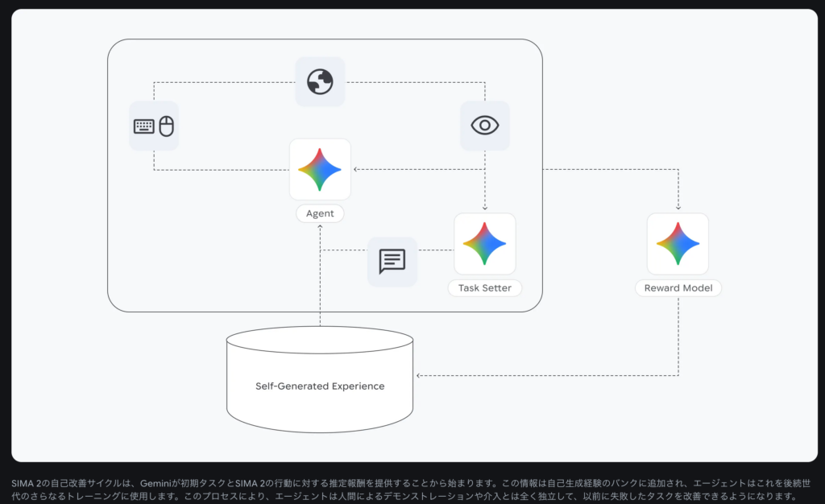This screenshot has width=825, height=504.
Task: Click the arrowhead above the Task Setter icon
Action: (484, 208)
